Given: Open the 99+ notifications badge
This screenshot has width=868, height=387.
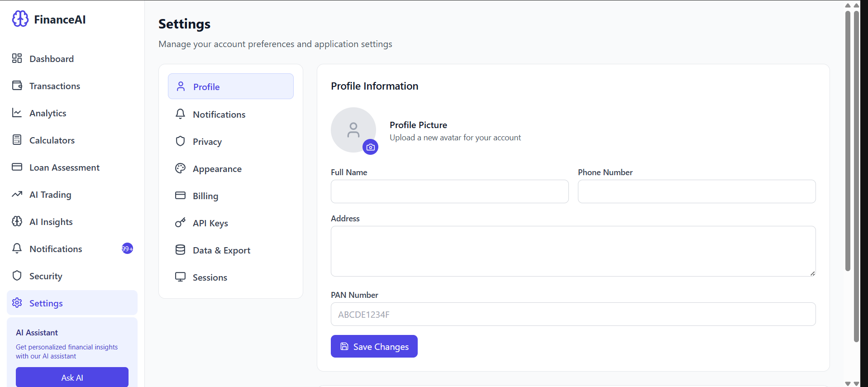Looking at the screenshot, I should click(127, 248).
